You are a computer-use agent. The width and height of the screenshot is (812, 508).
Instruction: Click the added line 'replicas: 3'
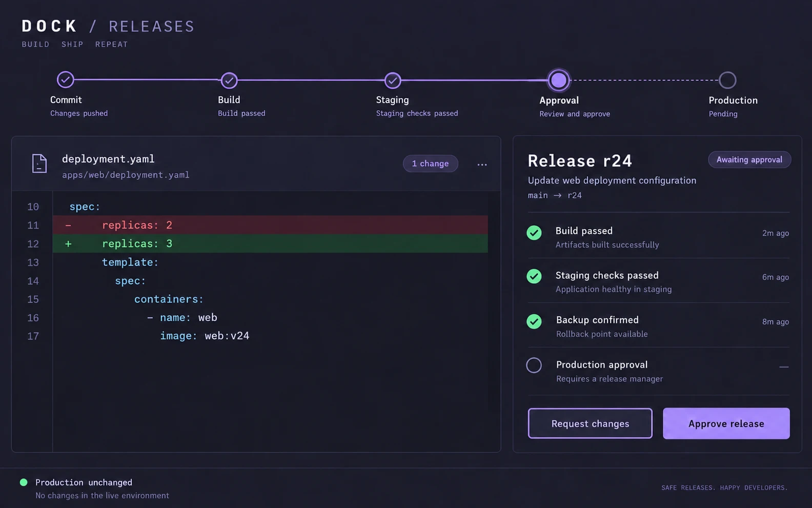(x=270, y=243)
